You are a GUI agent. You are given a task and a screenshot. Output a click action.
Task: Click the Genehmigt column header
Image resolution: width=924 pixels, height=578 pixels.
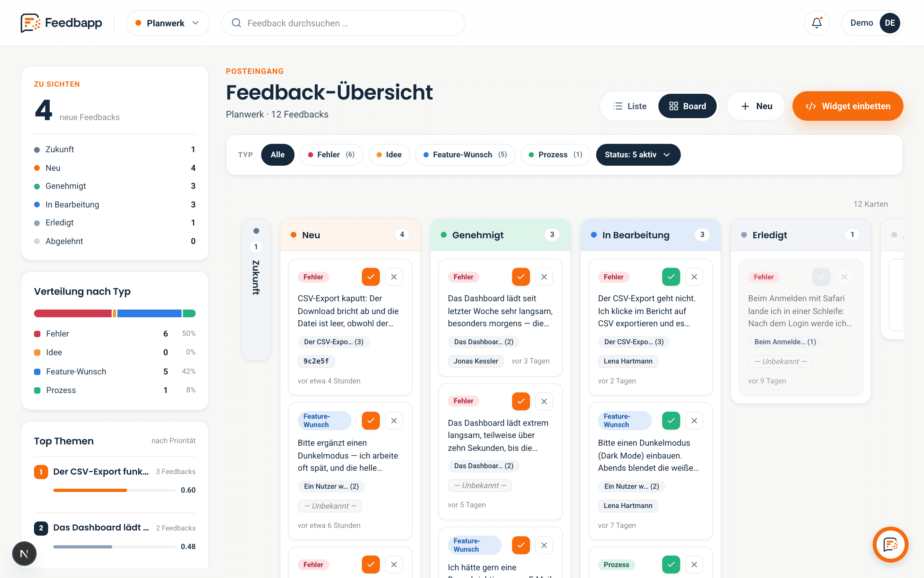coord(501,235)
